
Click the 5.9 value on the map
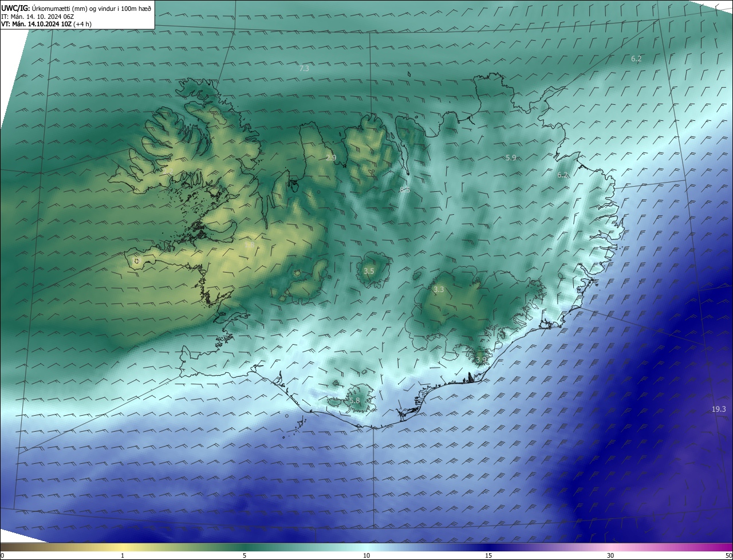click(x=511, y=157)
